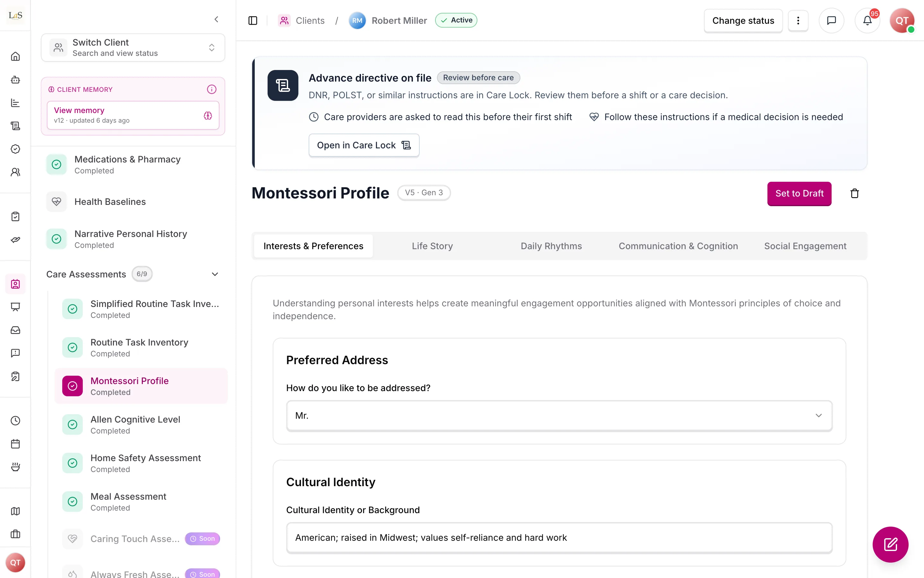Open the QT user avatar in header
This screenshot has height=578, width=924.
(x=902, y=21)
